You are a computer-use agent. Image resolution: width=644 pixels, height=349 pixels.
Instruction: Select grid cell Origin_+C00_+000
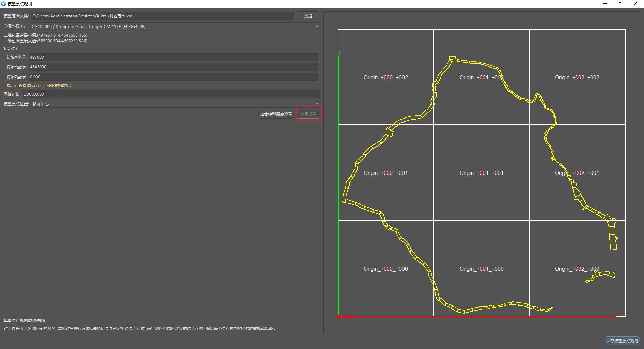tap(386, 269)
